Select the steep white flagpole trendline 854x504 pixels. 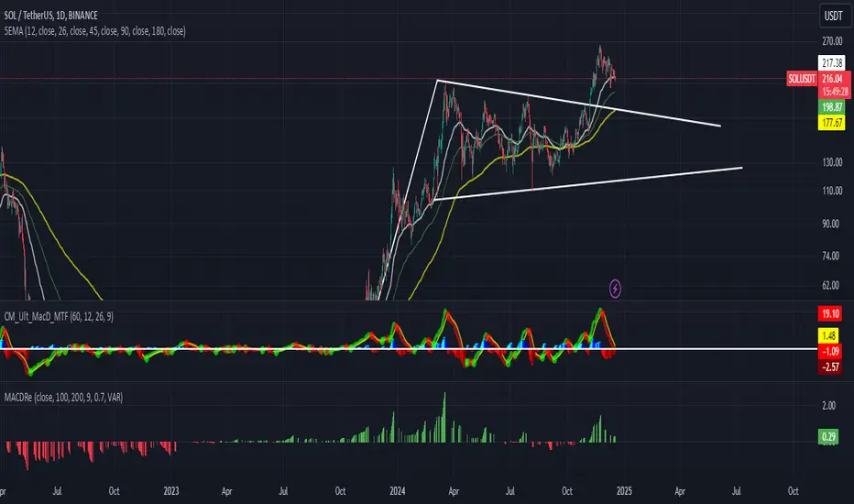408,191
